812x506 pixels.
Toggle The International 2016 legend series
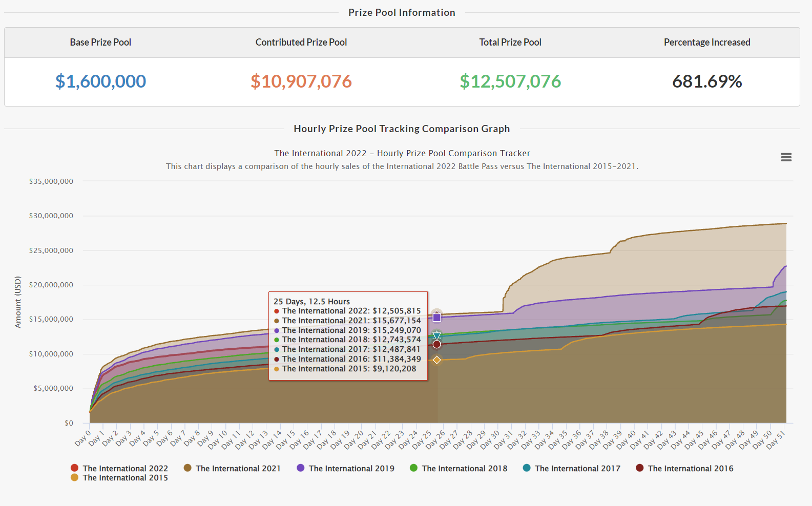(x=684, y=468)
